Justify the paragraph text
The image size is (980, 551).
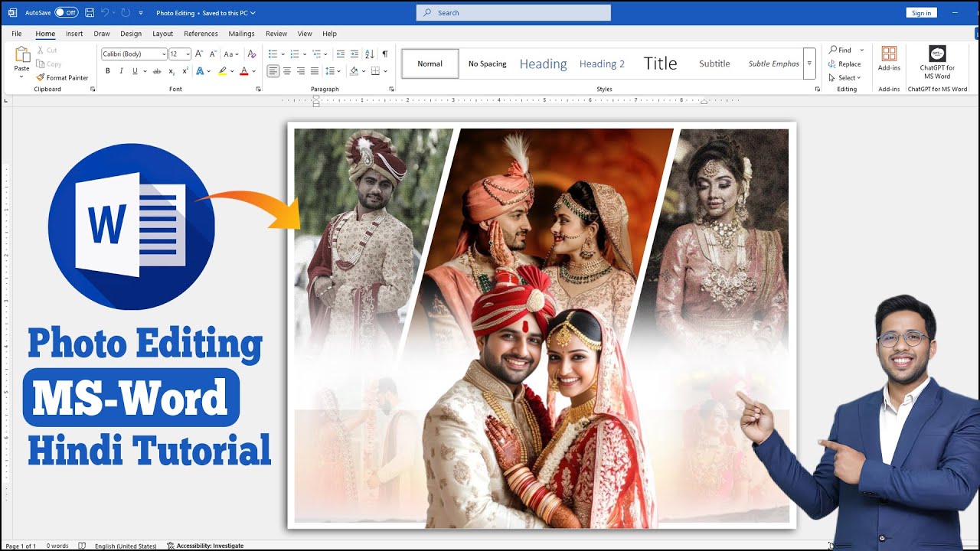pyautogui.click(x=315, y=71)
